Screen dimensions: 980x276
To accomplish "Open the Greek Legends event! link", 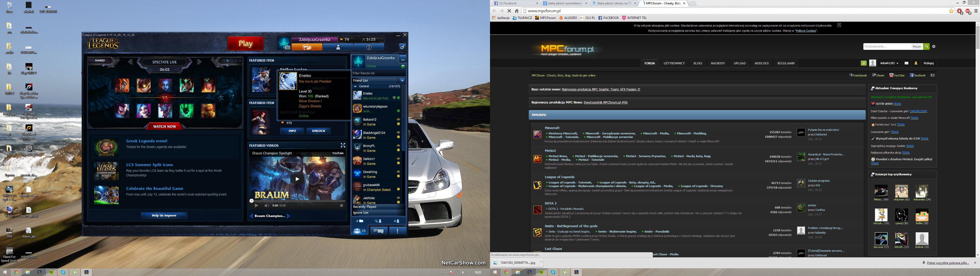I will [x=146, y=141].
